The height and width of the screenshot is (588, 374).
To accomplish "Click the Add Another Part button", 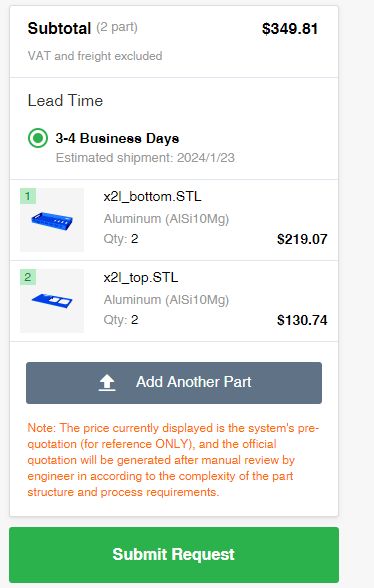I will click(x=174, y=383).
